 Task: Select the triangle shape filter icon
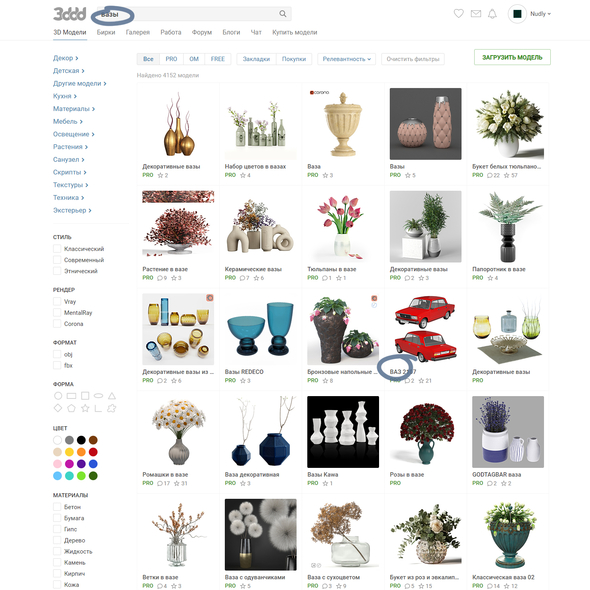[112, 396]
